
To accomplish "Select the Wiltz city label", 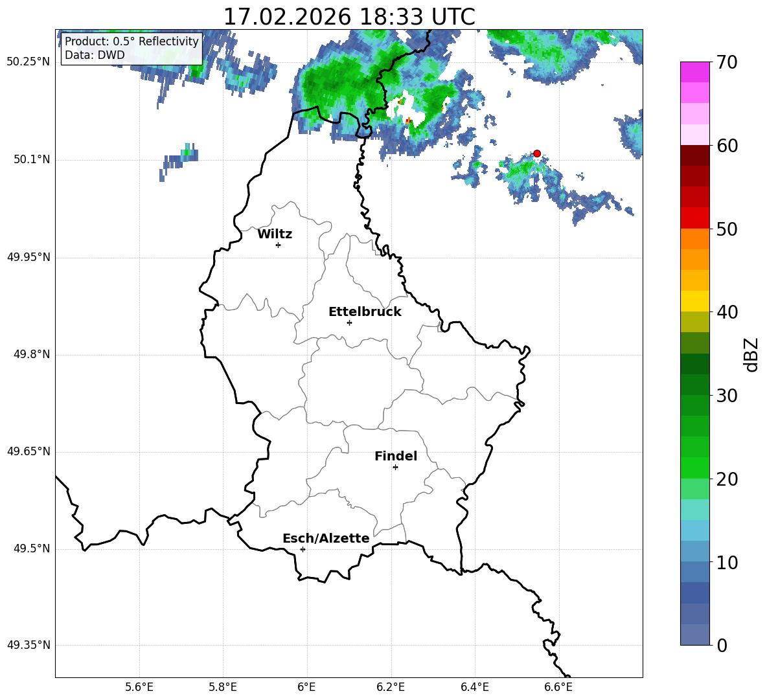I will (275, 234).
